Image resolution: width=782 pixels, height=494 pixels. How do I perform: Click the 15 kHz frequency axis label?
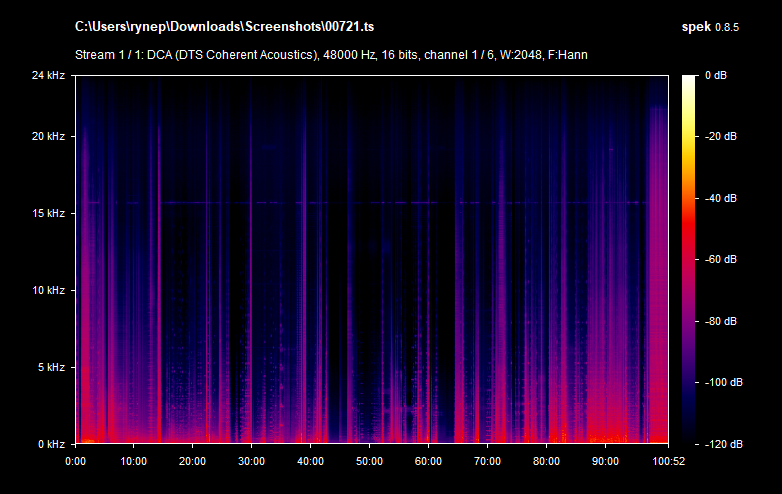coord(49,214)
